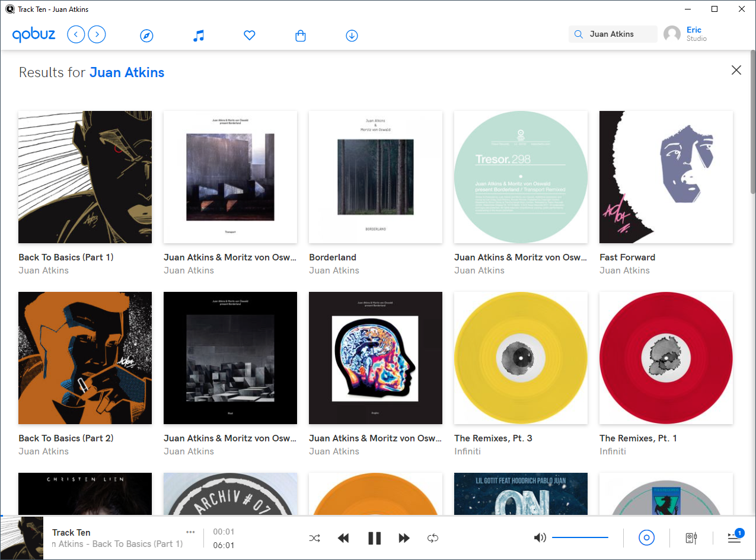Screen dimensions: 756x560
Task: Toggle repeat mode
Action: 433,538
